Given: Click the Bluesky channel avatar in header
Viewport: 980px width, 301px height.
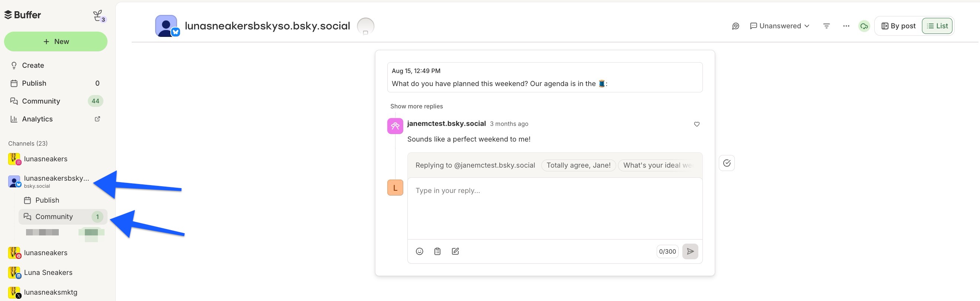Looking at the screenshot, I should [167, 26].
